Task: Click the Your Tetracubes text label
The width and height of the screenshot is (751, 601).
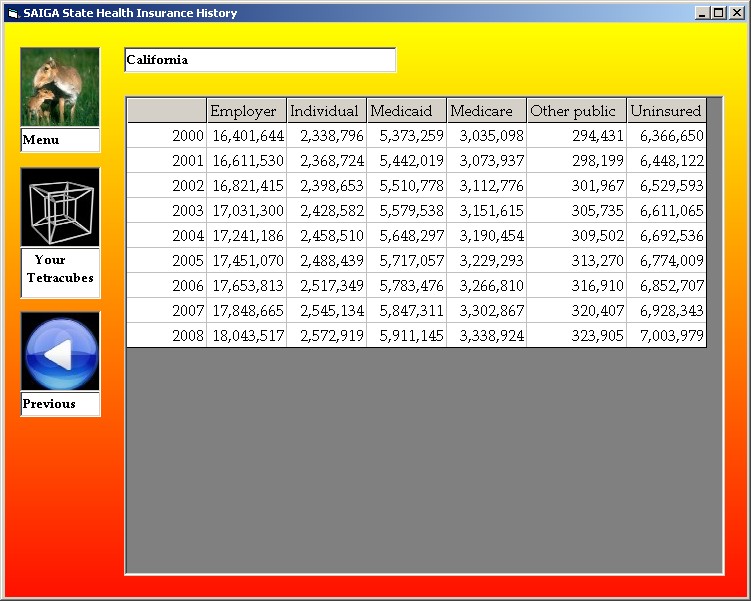Action: 60,270
